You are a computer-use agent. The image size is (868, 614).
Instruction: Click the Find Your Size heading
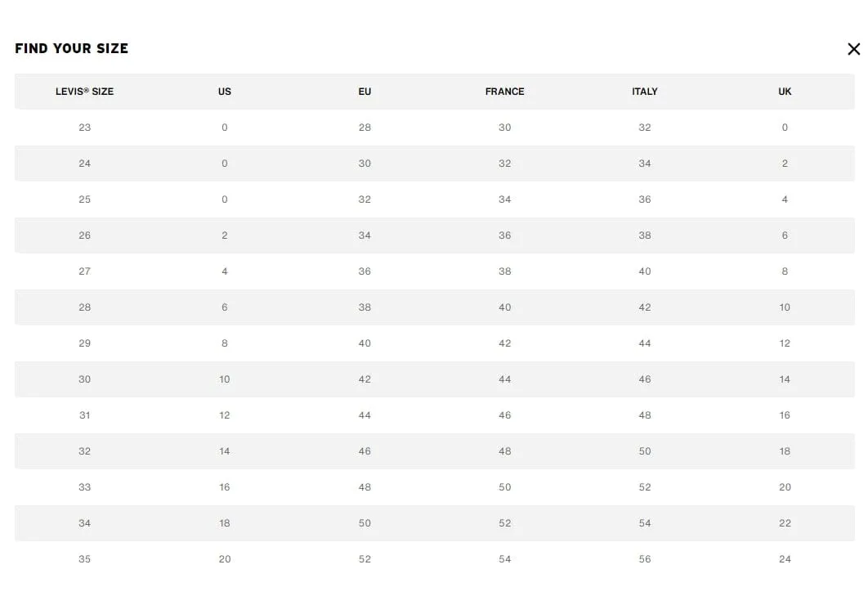pyautogui.click(x=71, y=49)
